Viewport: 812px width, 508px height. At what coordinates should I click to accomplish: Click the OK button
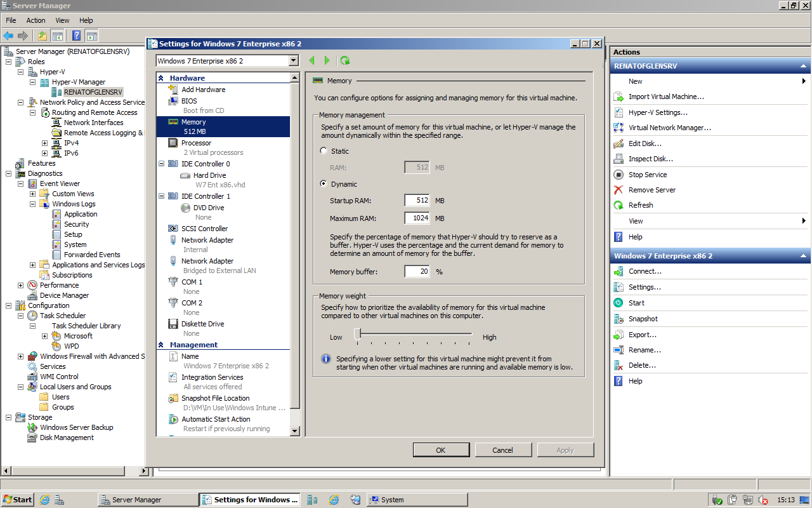click(441, 450)
